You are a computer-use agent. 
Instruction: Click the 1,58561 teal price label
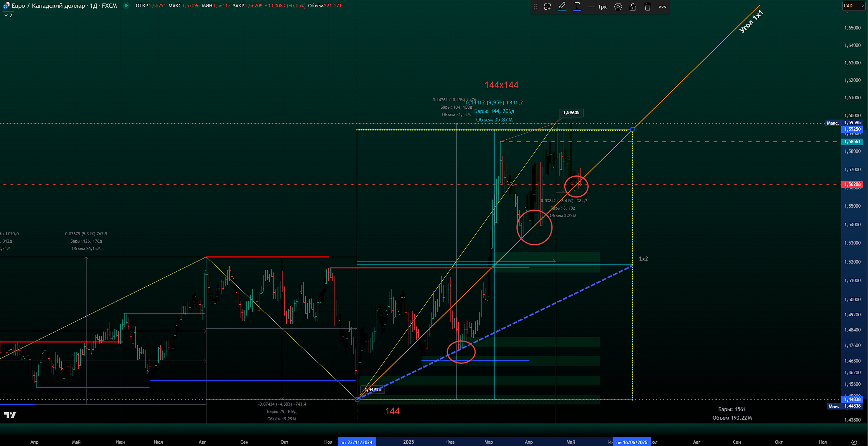852,142
